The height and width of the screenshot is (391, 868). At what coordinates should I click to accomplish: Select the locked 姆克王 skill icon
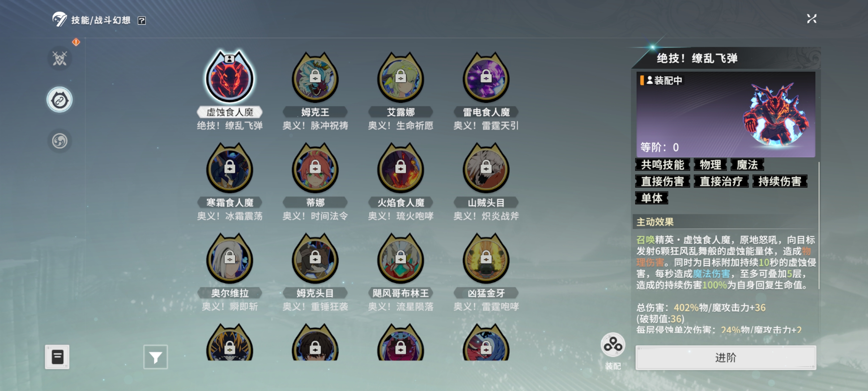[x=315, y=77]
